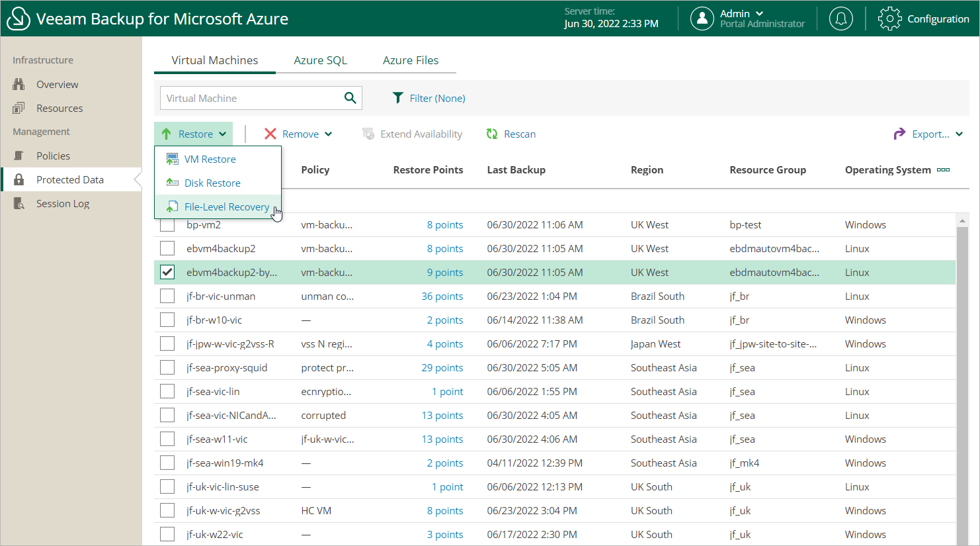Viewport: 980px width, 546px height.
Task: Open Policies in the sidebar
Action: 53,156
